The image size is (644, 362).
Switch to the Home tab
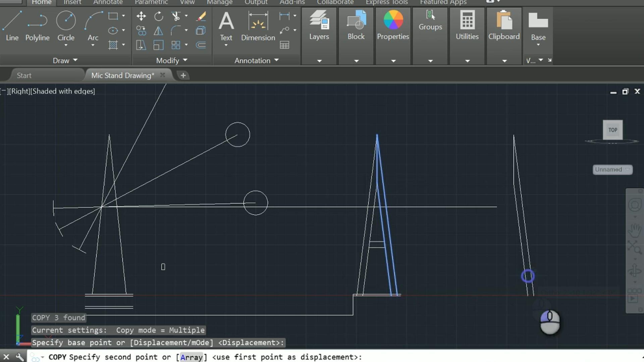click(x=41, y=2)
